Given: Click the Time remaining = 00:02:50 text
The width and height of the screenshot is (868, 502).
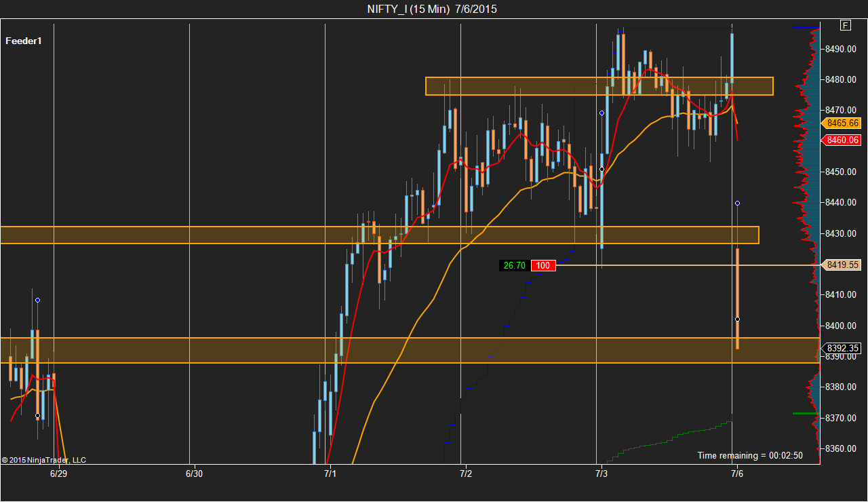Looking at the screenshot, I should 750,455.
